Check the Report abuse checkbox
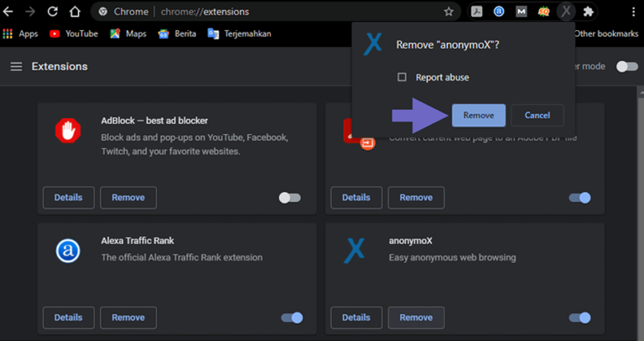Image resolution: width=644 pixels, height=341 pixels. point(402,77)
